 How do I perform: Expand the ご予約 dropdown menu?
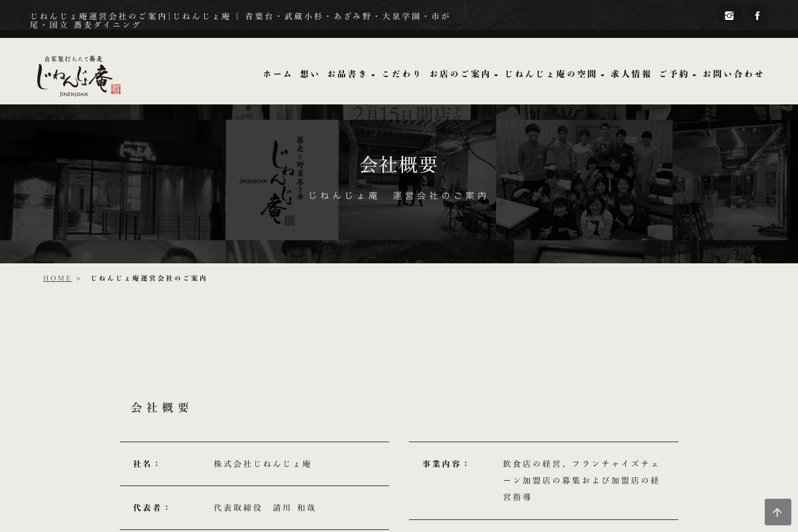(678, 74)
